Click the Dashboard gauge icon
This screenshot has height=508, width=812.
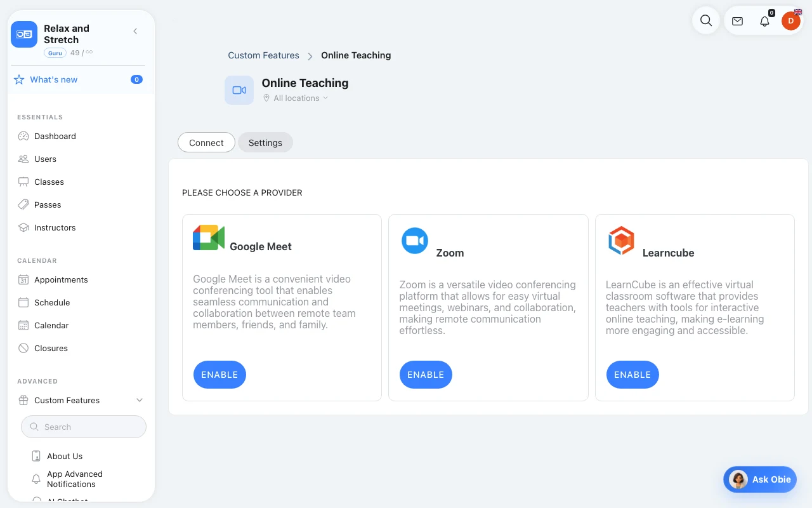pos(23,136)
